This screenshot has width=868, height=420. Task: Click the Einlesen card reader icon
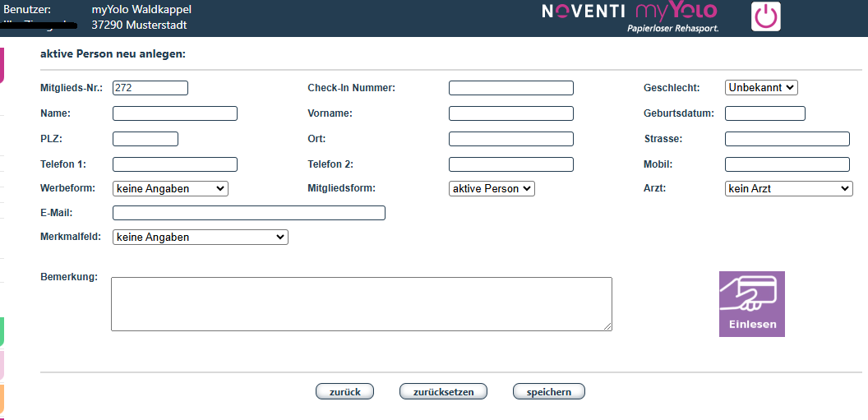[x=752, y=304]
